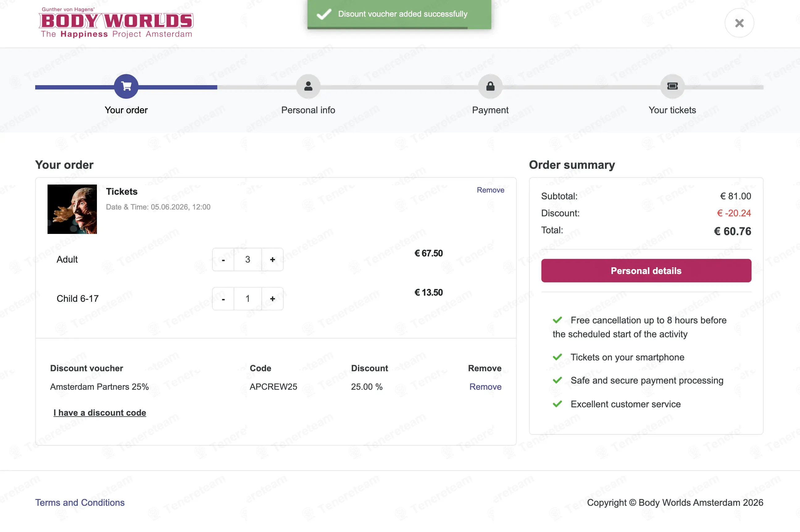Decrease Adult ticket quantity
This screenshot has height=532, width=800.
click(x=223, y=260)
